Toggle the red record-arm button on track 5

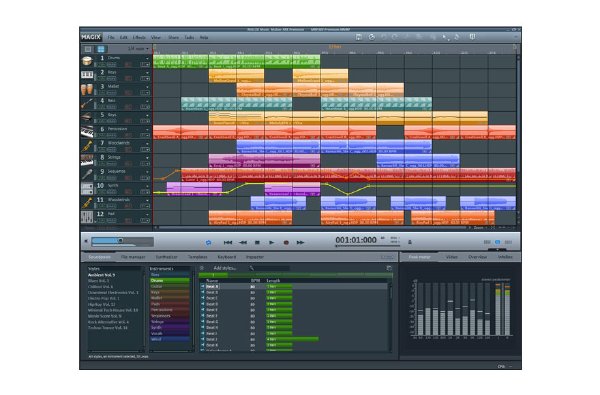(129, 121)
